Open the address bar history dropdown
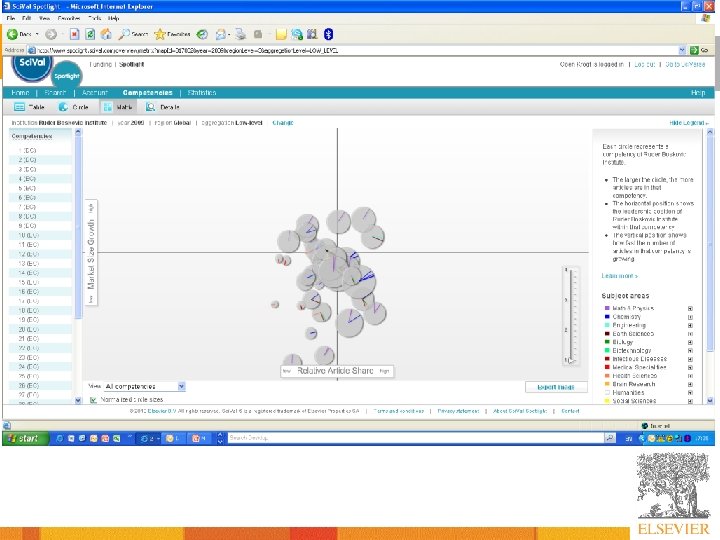The image size is (720, 540). coord(682,50)
